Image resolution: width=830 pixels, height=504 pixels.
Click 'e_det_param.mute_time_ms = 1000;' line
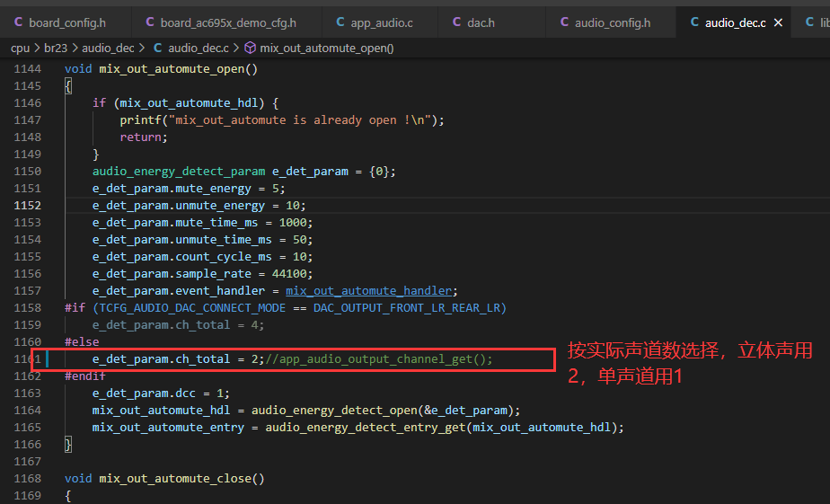pos(202,223)
